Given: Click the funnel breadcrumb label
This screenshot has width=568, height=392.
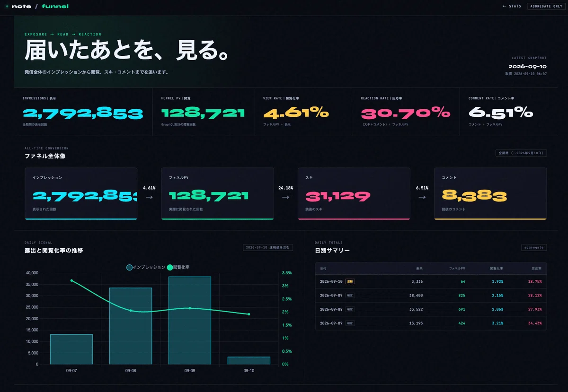Looking at the screenshot, I should pyautogui.click(x=55, y=6).
